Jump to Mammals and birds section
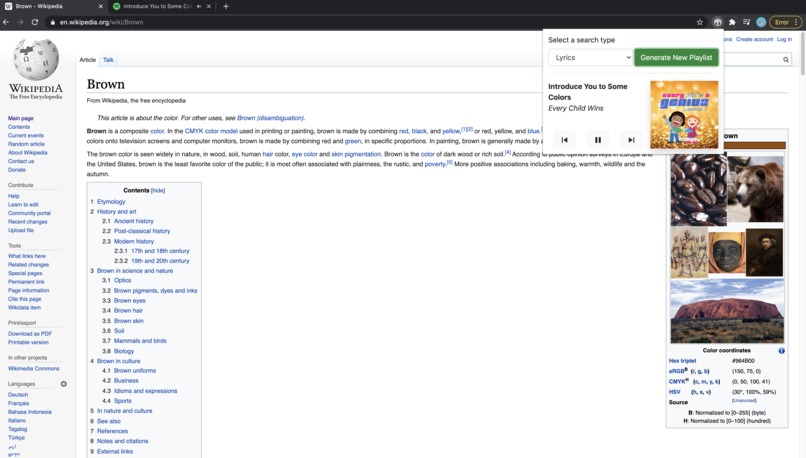 (140, 341)
